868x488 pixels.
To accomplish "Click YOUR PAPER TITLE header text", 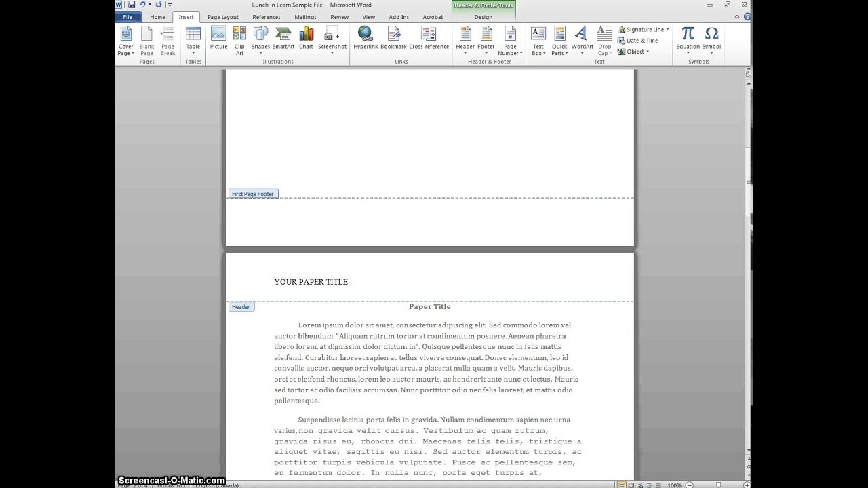I will click(311, 282).
